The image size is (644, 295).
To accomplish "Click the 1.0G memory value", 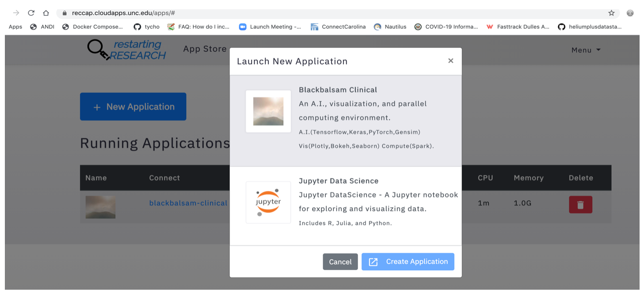I will (523, 203).
